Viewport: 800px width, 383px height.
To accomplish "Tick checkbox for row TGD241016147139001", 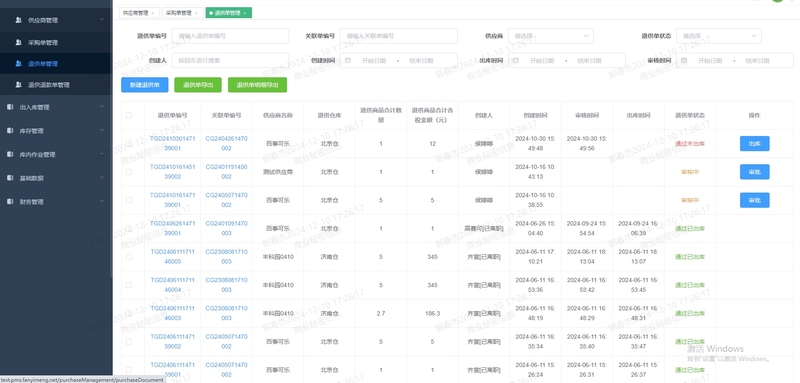I will pos(129,200).
